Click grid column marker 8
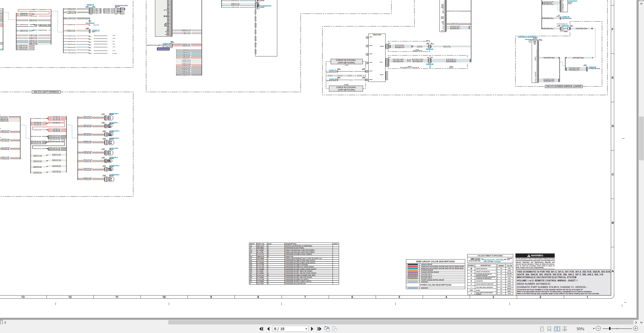This screenshot has height=333, width=644. [x=258, y=297]
